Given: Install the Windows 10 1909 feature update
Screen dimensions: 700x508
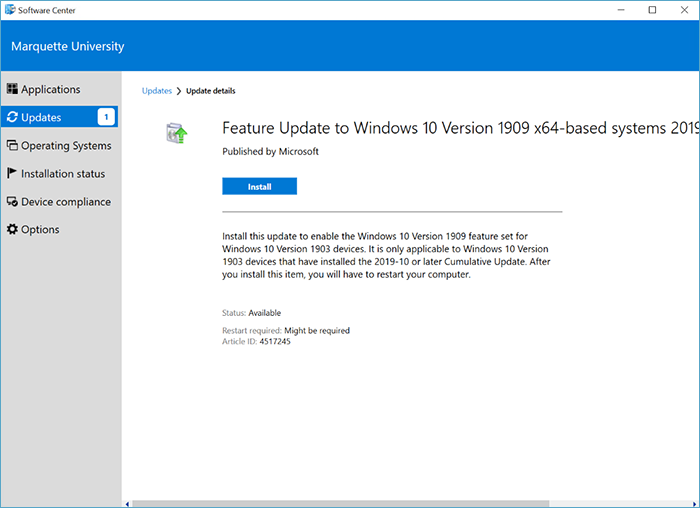Looking at the screenshot, I should [259, 186].
